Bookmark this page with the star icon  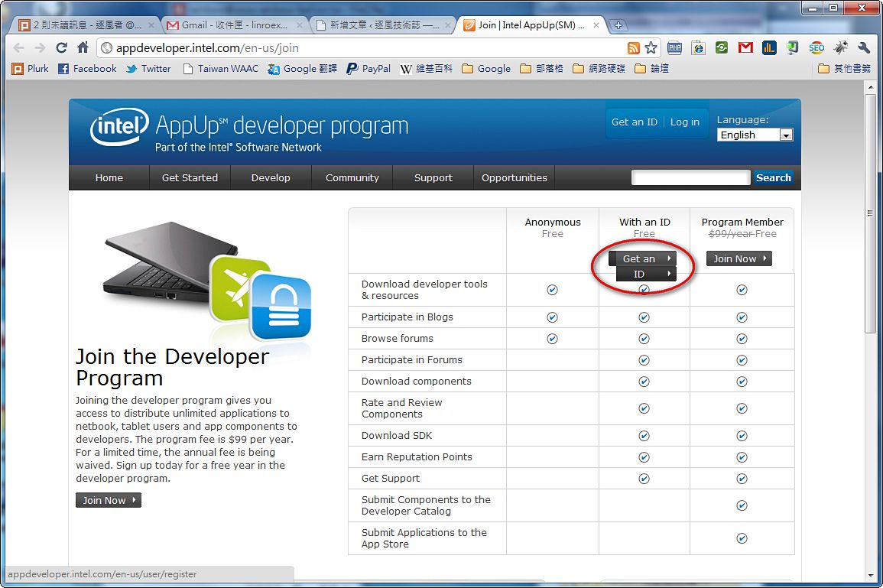[651, 48]
